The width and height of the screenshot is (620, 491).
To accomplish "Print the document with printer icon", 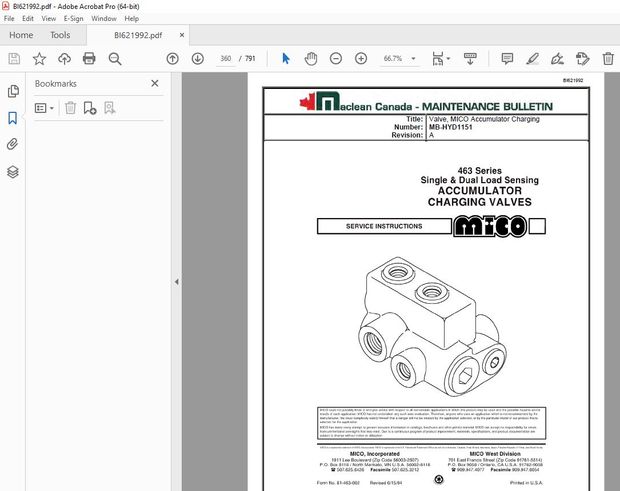I will [89, 59].
